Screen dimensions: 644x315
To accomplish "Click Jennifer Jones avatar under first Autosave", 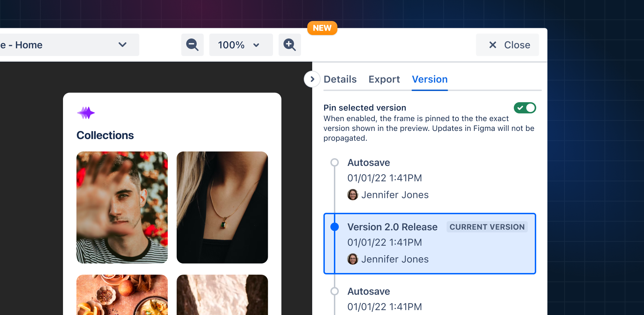I will pos(352,195).
